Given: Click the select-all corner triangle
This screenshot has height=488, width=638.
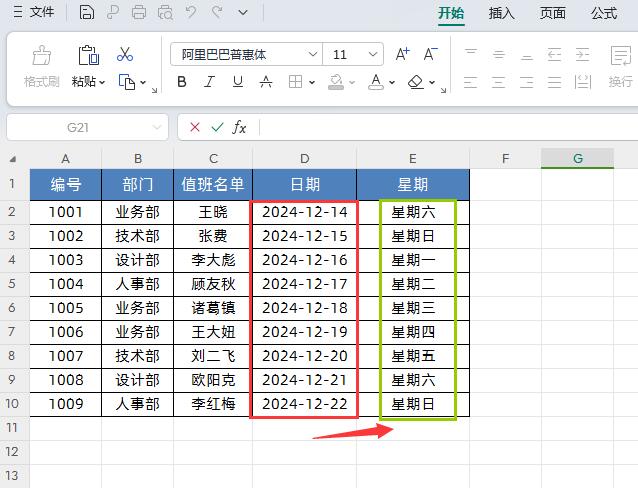Looking at the screenshot, I should (13, 159).
